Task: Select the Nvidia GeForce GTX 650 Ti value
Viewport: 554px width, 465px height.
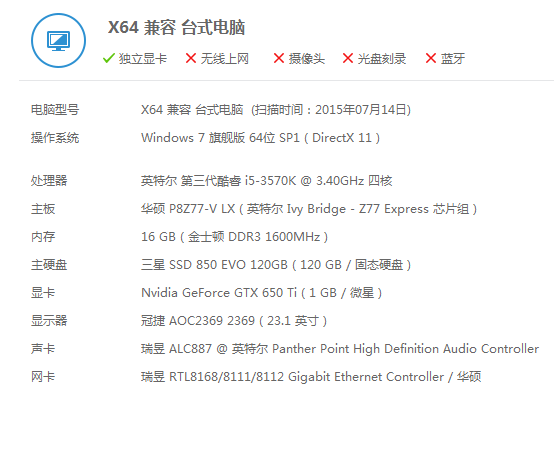Action: coord(261,293)
